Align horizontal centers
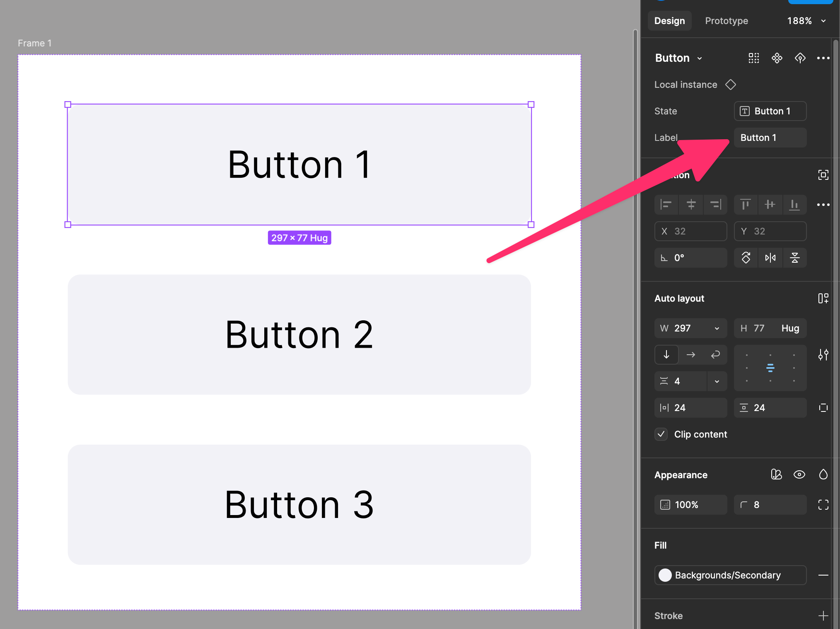This screenshot has width=840, height=629. 691,205
